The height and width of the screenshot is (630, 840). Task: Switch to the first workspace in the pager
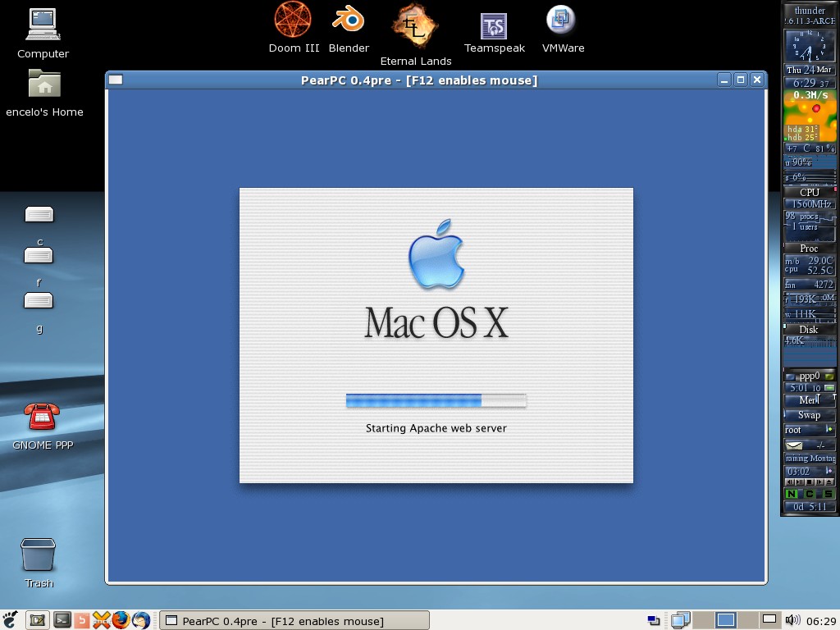(703, 620)
